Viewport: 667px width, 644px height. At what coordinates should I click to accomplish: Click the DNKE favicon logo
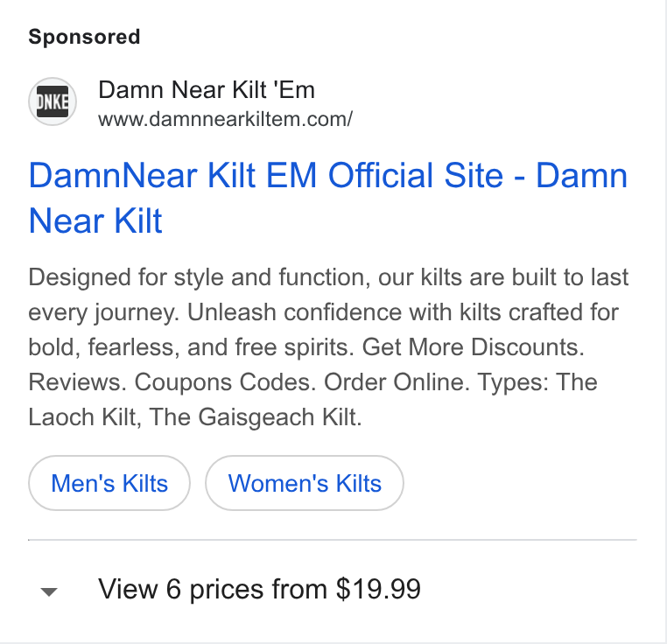point(53,101)
